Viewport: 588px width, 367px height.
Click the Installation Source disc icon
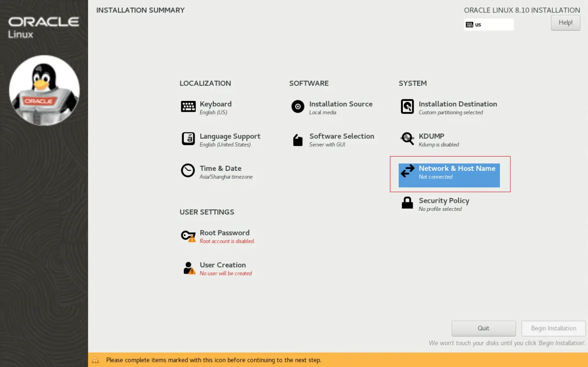[297, 106]
